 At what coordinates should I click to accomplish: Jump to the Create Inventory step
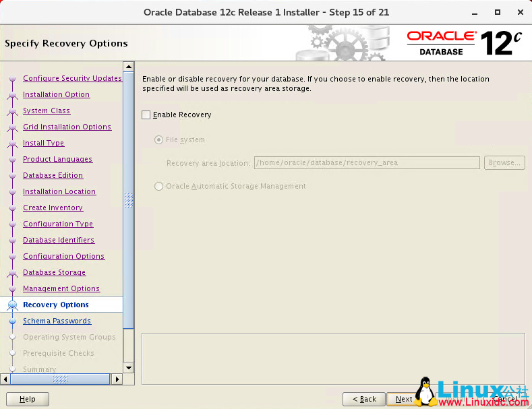(x=53, y=208)
